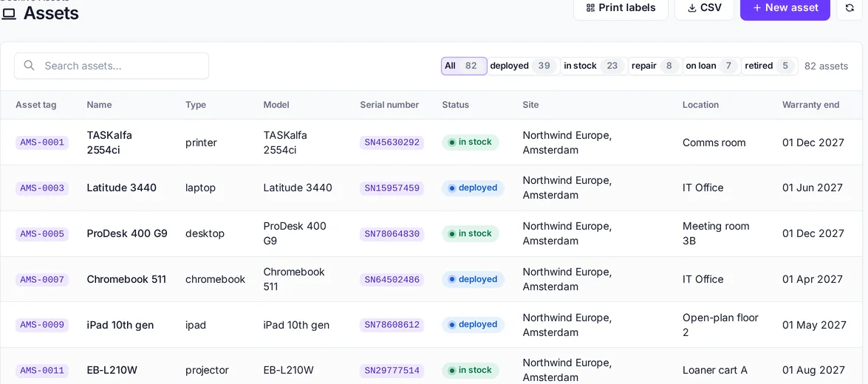Image resolution: width=868 pixels, height=384 pixels.
Task: Click deployed badge for AMS-0003
Action: [x=474, y=188]
